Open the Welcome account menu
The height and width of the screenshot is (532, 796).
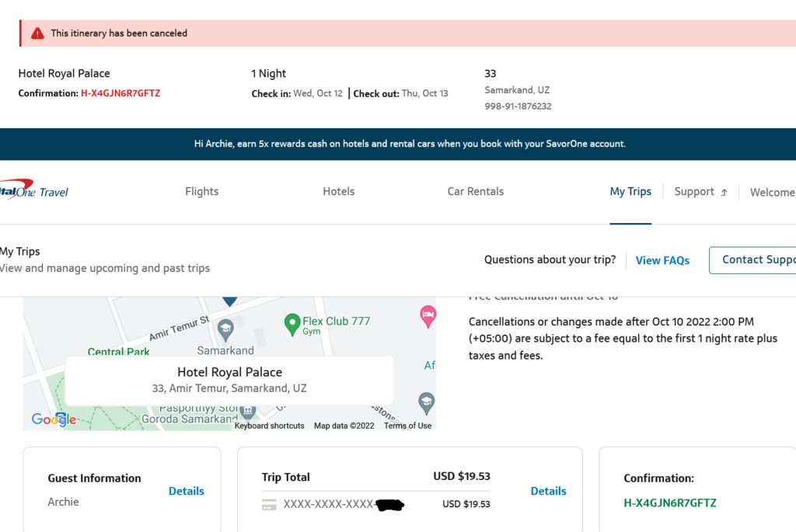[x=772, y=193]
